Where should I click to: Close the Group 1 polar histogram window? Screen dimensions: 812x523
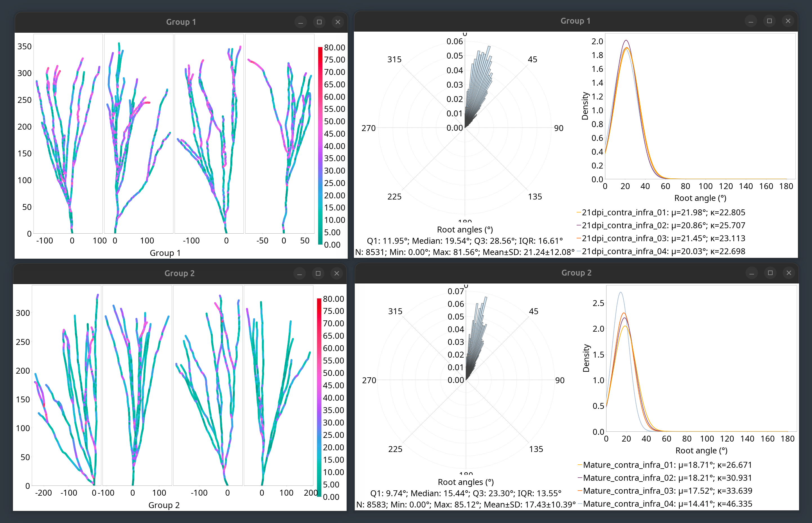click(x=788, y=21)
